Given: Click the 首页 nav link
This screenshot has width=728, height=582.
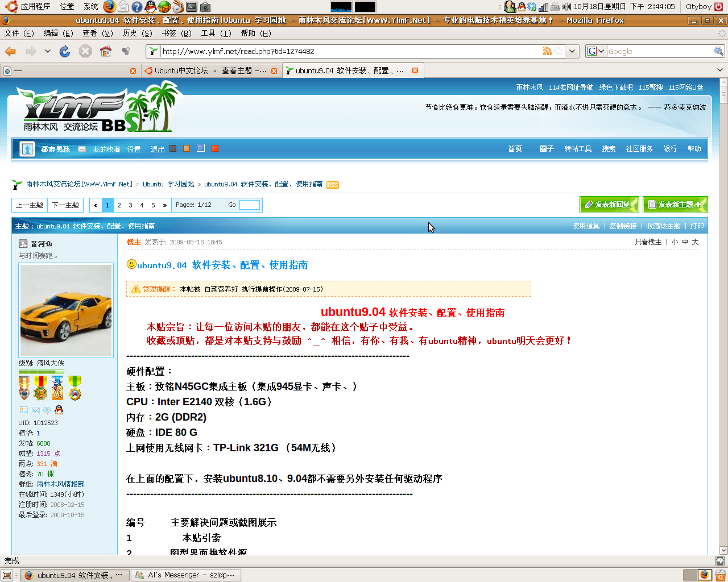Looking at the screenshot, I should coord(515,149).
